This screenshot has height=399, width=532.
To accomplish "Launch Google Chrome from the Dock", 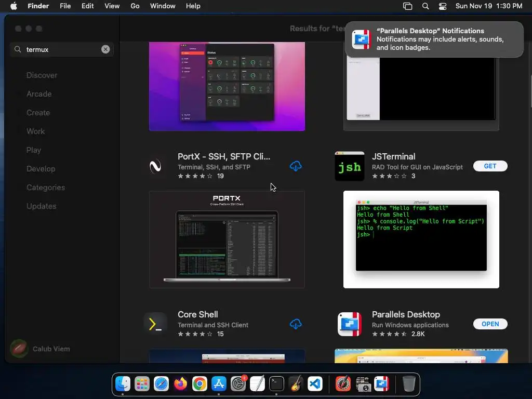I will (199, 384).
